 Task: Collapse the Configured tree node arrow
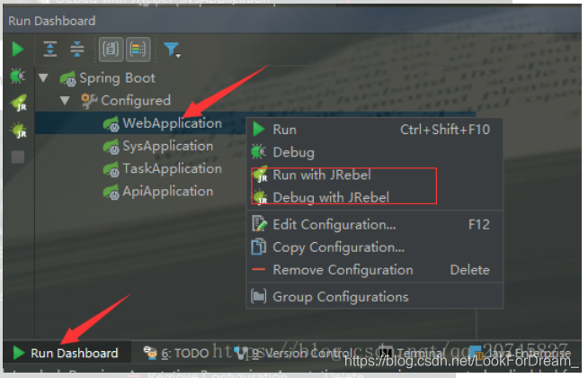point(65,101)
